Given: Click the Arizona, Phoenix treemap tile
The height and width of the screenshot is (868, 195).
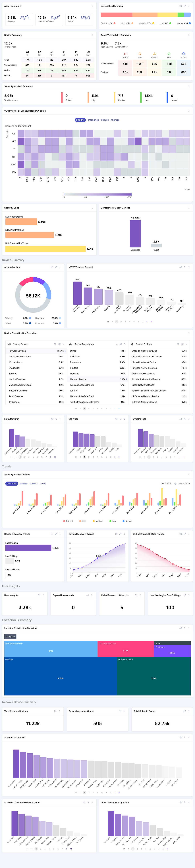Looking at the screenshot, I should click(x=154, y=676).
